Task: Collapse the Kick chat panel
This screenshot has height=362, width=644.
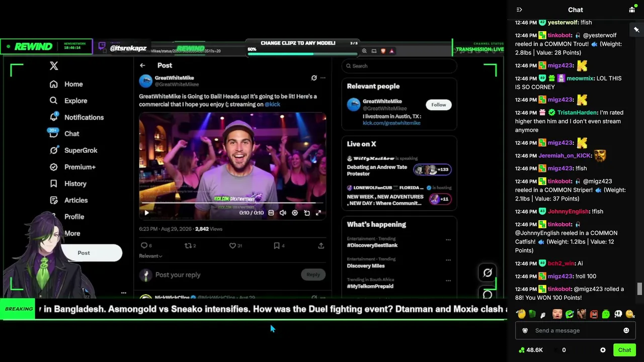Action: coord(519,10)
